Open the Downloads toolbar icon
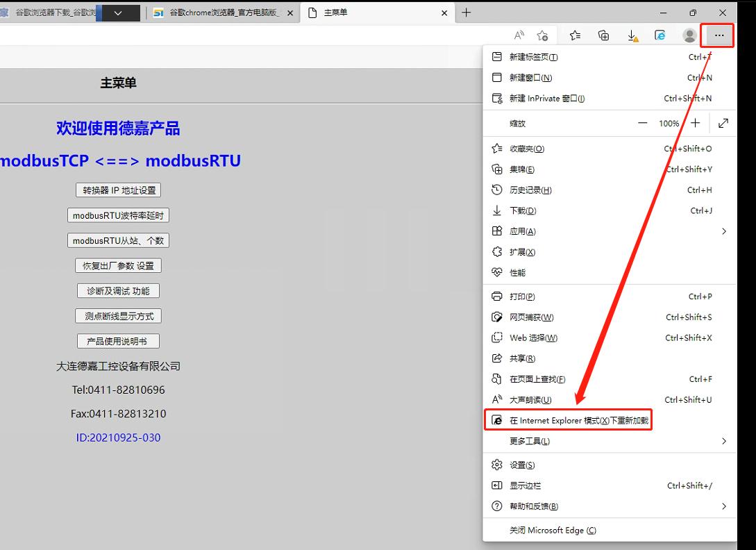Screen dimensions: 756x550 click(x=632, y=35)
